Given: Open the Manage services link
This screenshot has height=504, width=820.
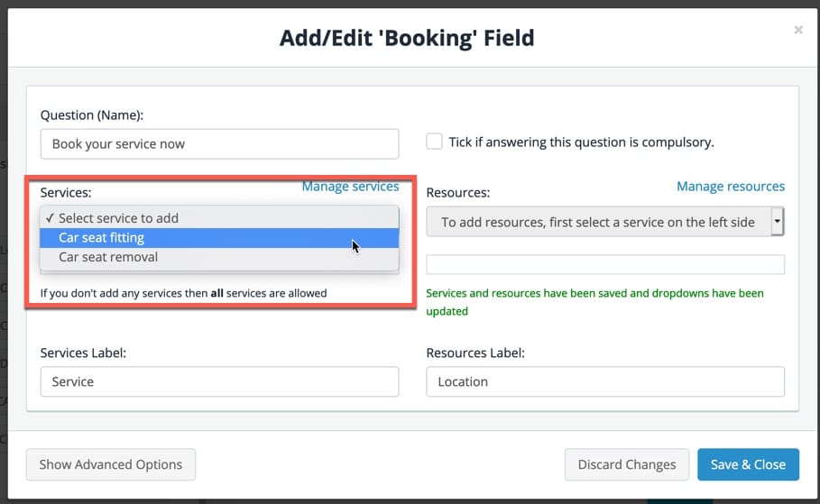Looking at the screenshot, I should 350,186.
